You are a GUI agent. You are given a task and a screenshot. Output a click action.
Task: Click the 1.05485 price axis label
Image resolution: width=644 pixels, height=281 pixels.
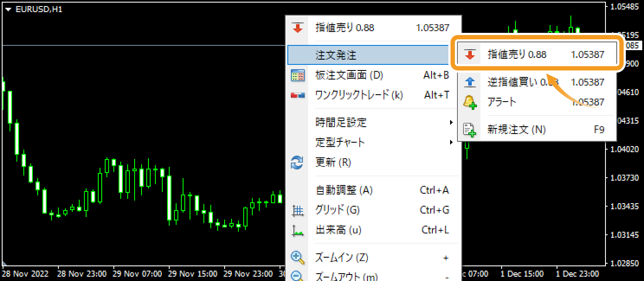[x=624, y=7]
